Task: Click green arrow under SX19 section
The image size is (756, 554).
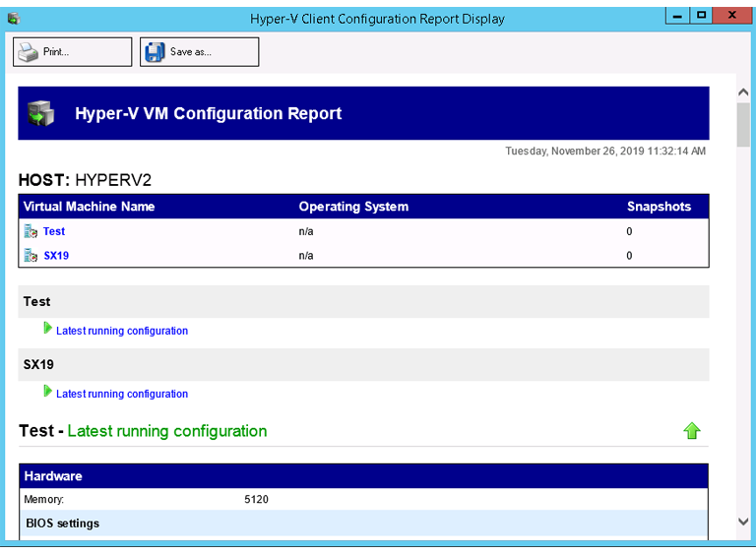Action: [x=48, y=392]
